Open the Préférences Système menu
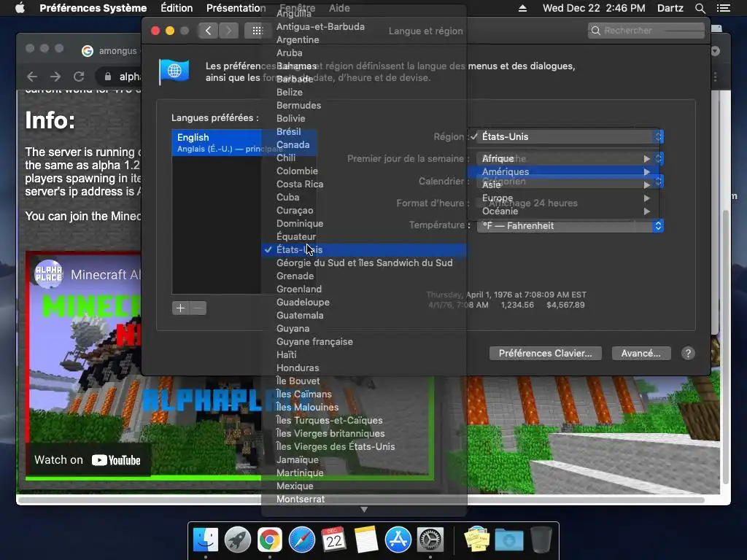 pos(93,8)
